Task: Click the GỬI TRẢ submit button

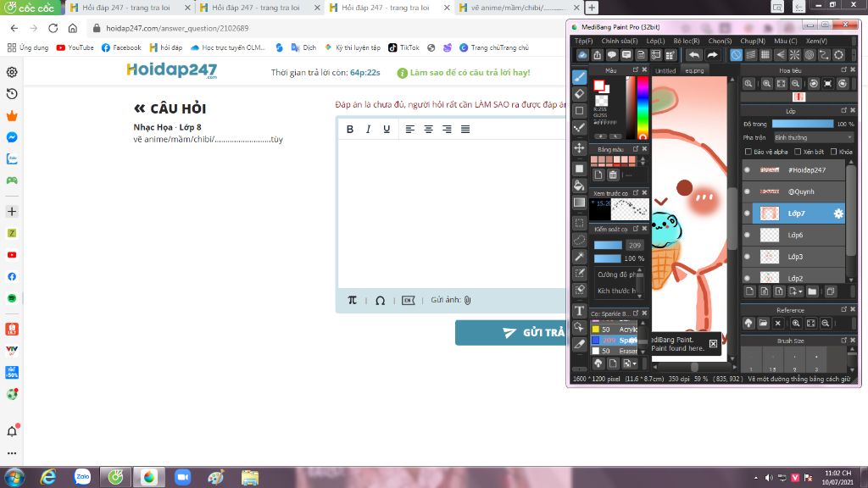Action: tap(510, 332)
